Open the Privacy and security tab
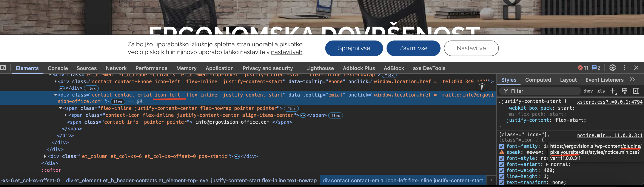644x187 pixels. (268, 68)
